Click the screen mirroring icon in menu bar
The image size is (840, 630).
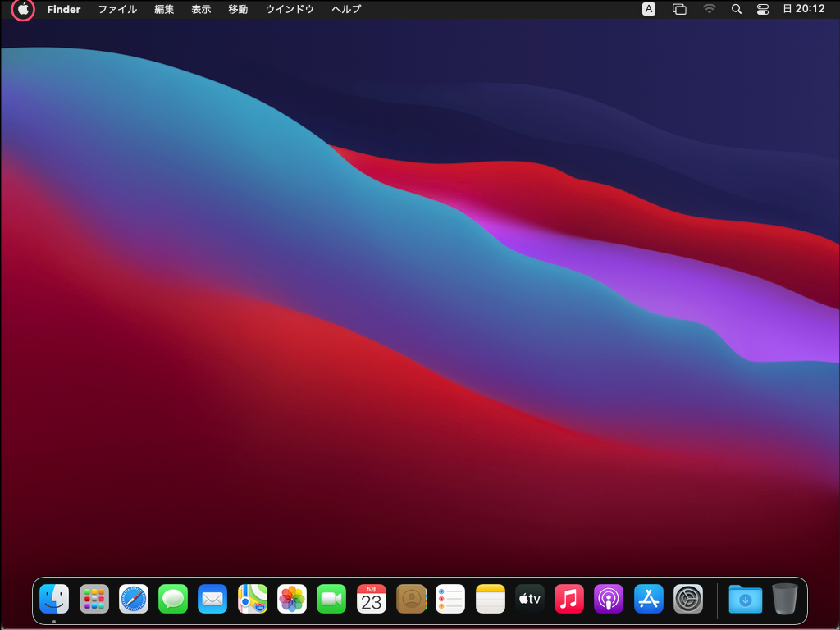(x=679, y=9)
